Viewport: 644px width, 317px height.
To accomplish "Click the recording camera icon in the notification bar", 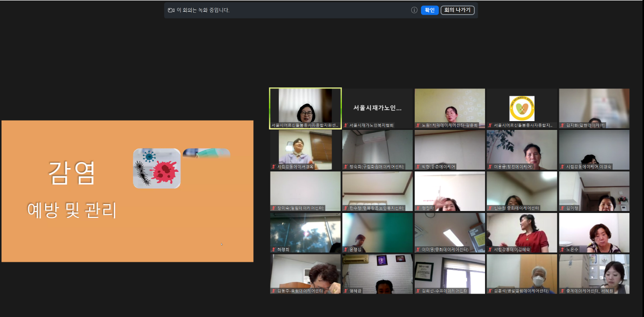I will pyautogui.click(x=171, y=10).
